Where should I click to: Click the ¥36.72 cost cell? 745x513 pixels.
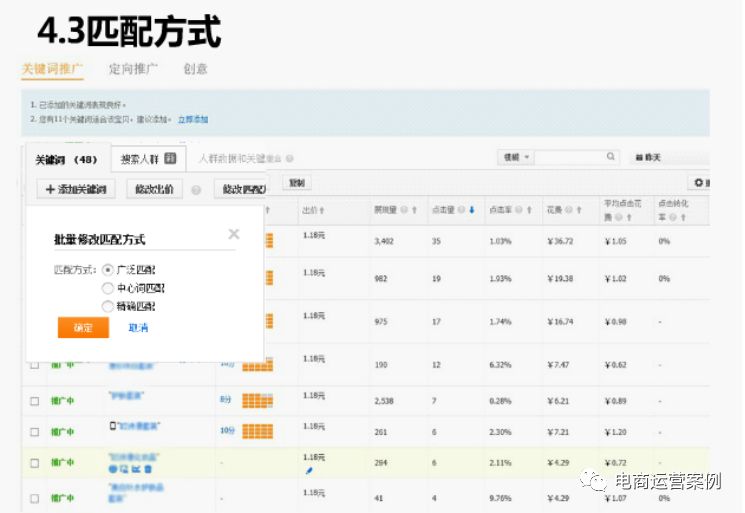(560, 241)
